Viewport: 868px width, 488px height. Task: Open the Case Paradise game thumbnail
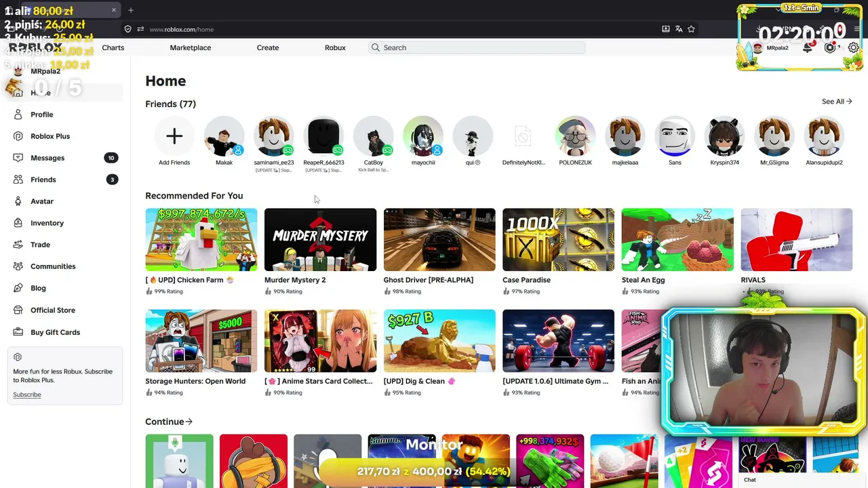click(559, 239)
